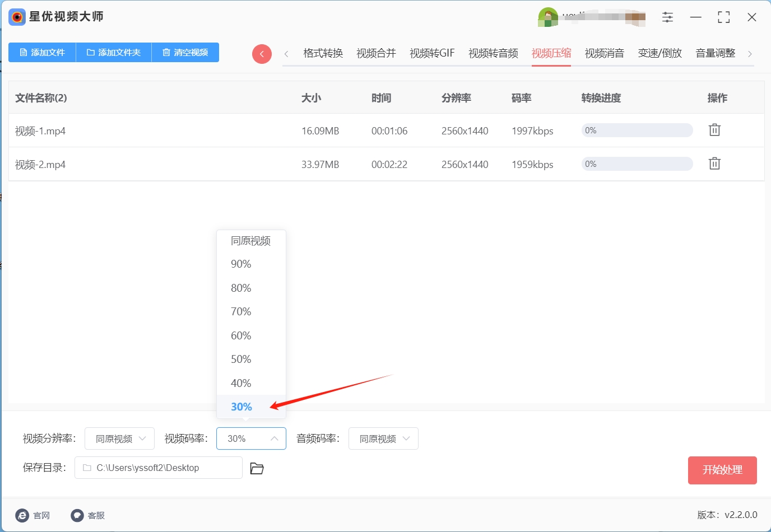The image size is (771, 532).
Task: Open the 音频码率 dropdown
Action: [x=383, y=438]
